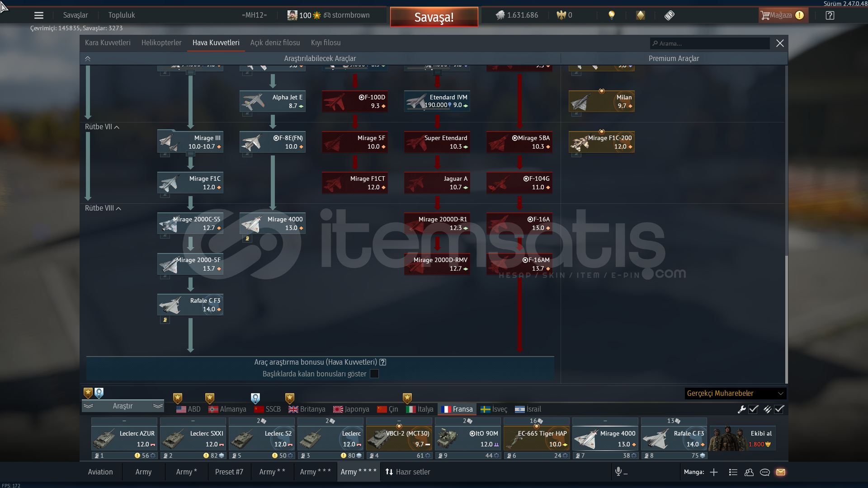Viewport: 868px width, 488px height.
Task: Open the contacts friends icon
Action: (x=749, y=472)
